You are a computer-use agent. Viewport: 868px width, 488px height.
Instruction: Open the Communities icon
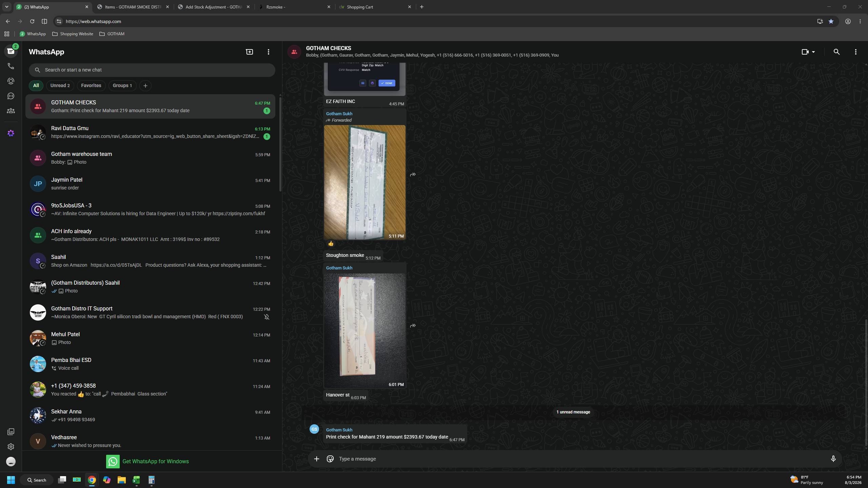[11, 111]
